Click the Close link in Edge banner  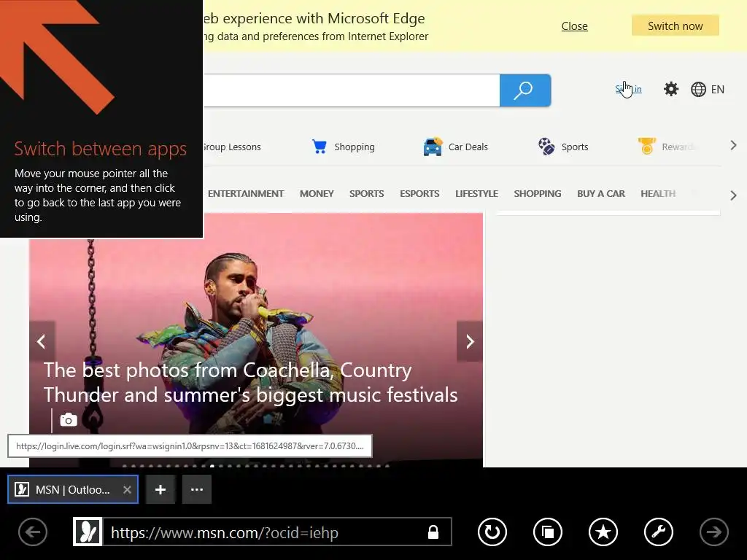[575, 26]
